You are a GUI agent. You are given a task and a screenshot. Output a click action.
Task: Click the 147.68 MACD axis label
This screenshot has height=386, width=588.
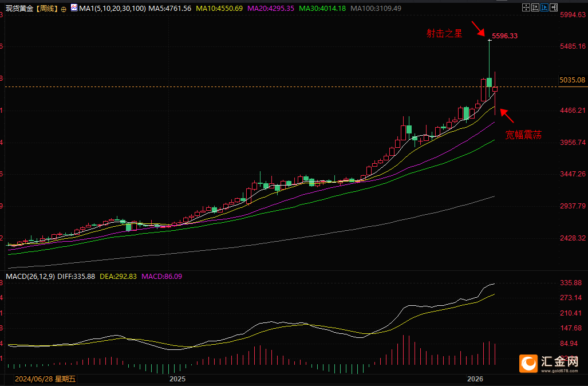tap(571, 328)
